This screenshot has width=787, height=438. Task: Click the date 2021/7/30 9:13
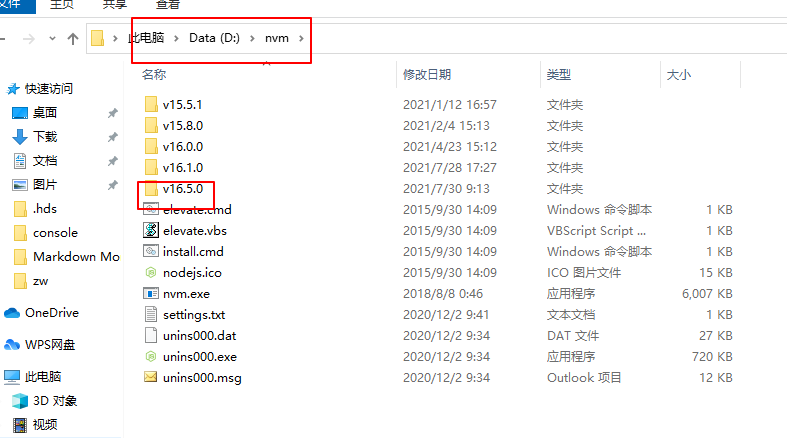[446, 189]
